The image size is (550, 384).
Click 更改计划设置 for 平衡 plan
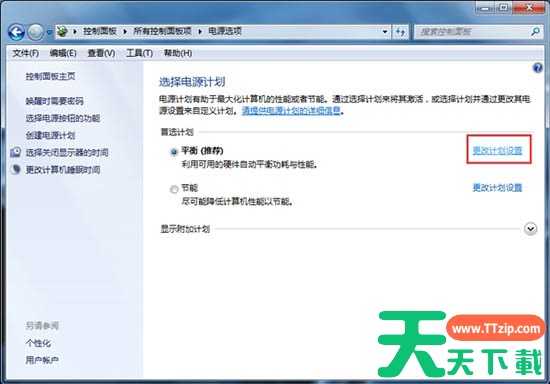[497, 150]
